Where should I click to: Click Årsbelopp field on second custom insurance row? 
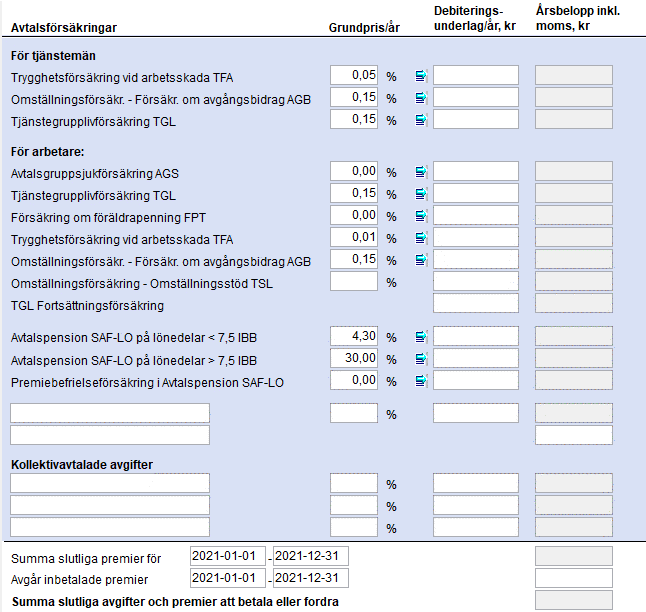click(x=574, y=435)
